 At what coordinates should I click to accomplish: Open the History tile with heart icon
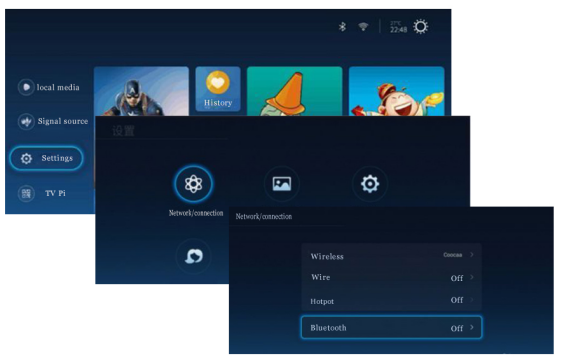[x=218, y=89]
